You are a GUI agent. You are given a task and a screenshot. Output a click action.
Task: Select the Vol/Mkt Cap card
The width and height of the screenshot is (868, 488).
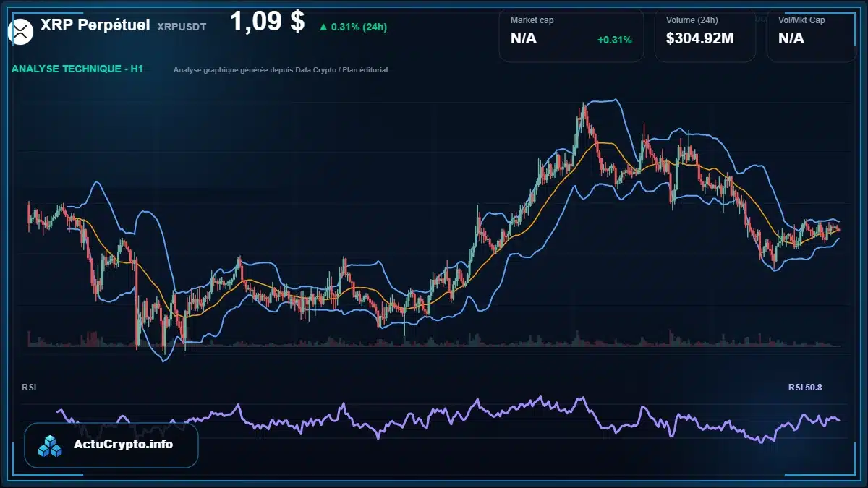coord(812,35)
